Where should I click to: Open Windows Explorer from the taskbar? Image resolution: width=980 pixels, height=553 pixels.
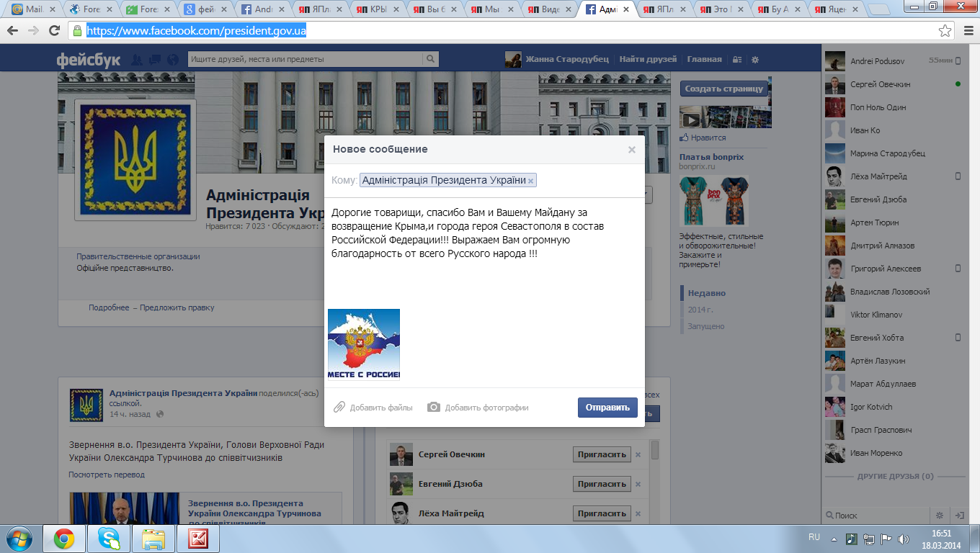click(x=153, y=539)
